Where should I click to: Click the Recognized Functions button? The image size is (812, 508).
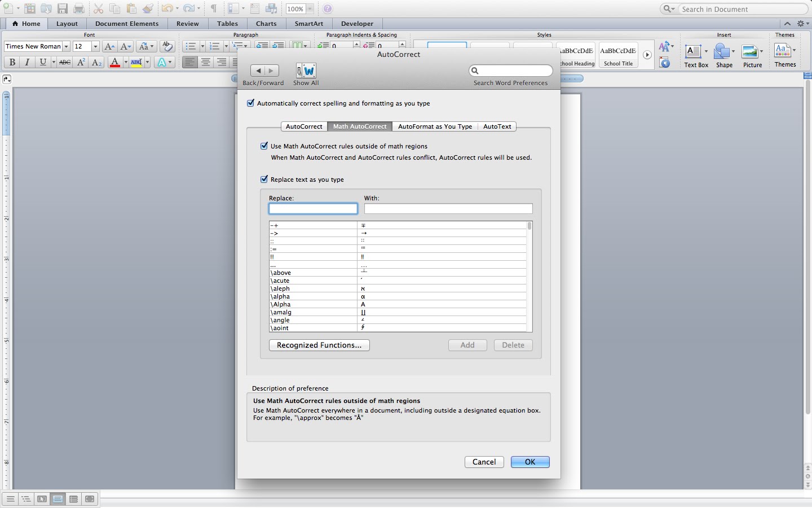[319, 345]
